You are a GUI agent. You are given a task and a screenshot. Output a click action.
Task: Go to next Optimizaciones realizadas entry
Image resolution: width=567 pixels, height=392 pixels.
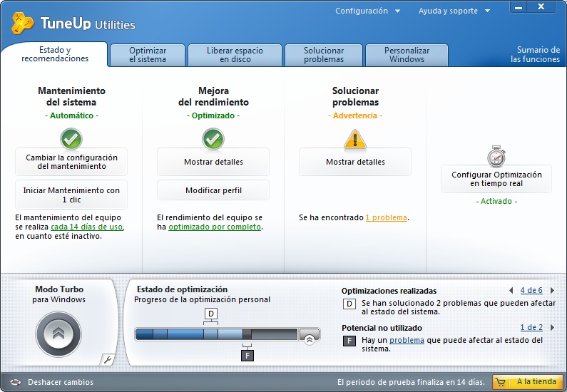click(552, 290)
